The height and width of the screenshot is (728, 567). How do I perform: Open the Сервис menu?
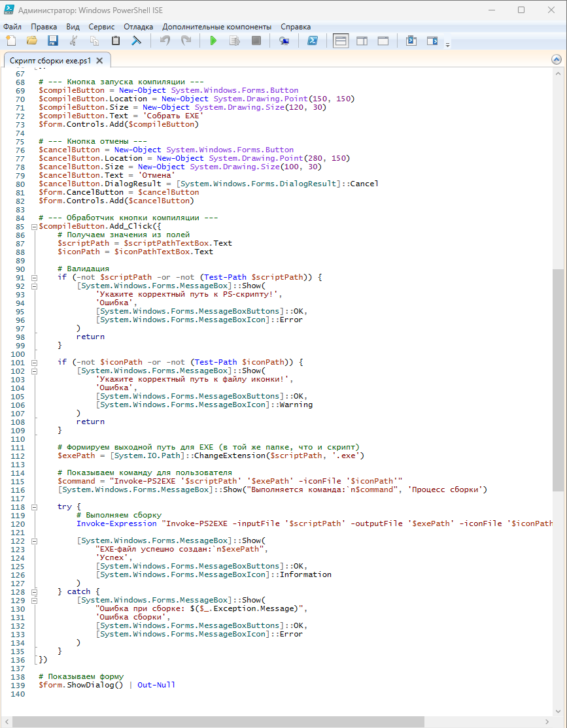101,26
